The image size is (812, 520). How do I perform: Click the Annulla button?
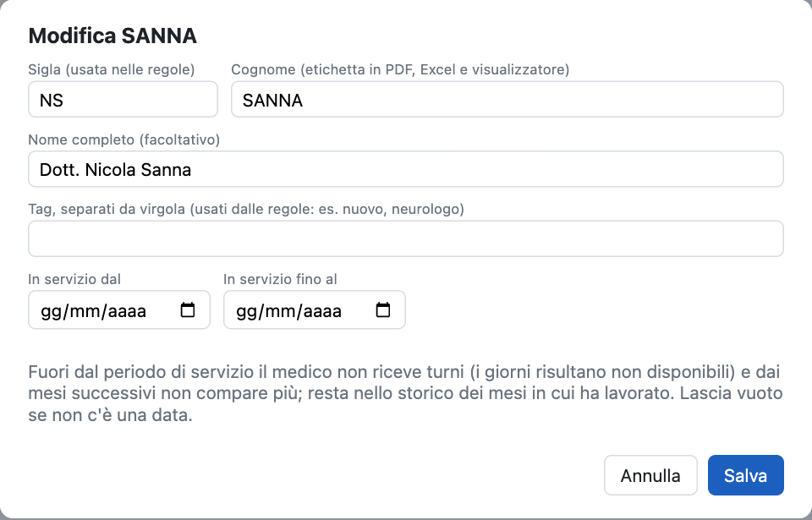pos(650,475)
